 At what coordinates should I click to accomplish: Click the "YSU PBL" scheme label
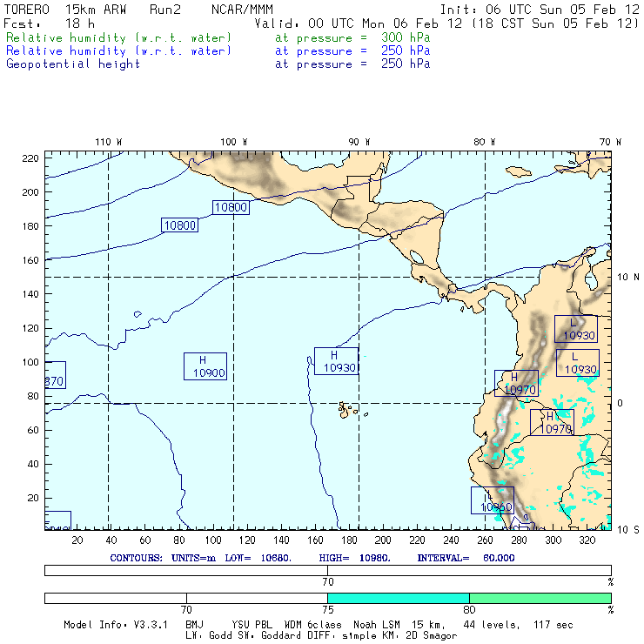click(x=252, y=625)
